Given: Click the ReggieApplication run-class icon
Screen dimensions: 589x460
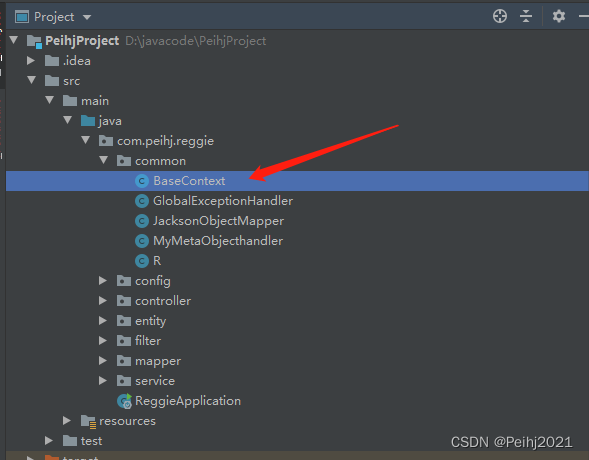Looking at the screenshot, I should pos(124,401).
